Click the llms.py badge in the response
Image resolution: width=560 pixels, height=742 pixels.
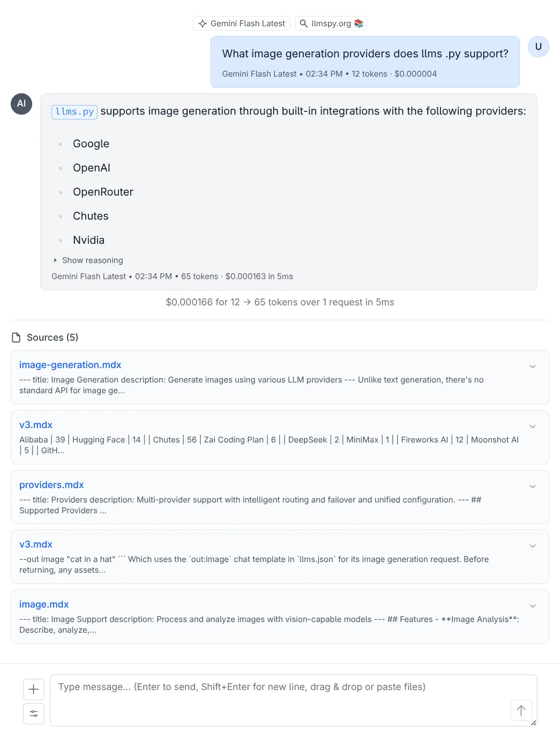pos(73,111)
